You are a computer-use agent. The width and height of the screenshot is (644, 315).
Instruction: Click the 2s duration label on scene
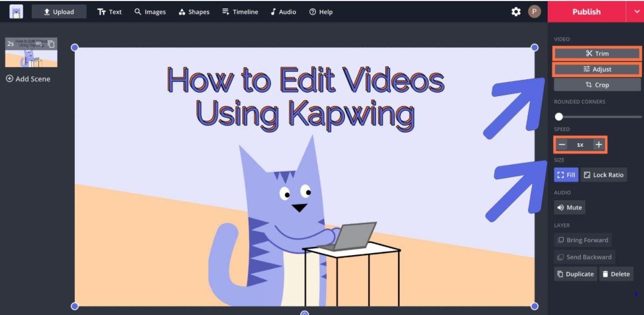click(10, 43)
